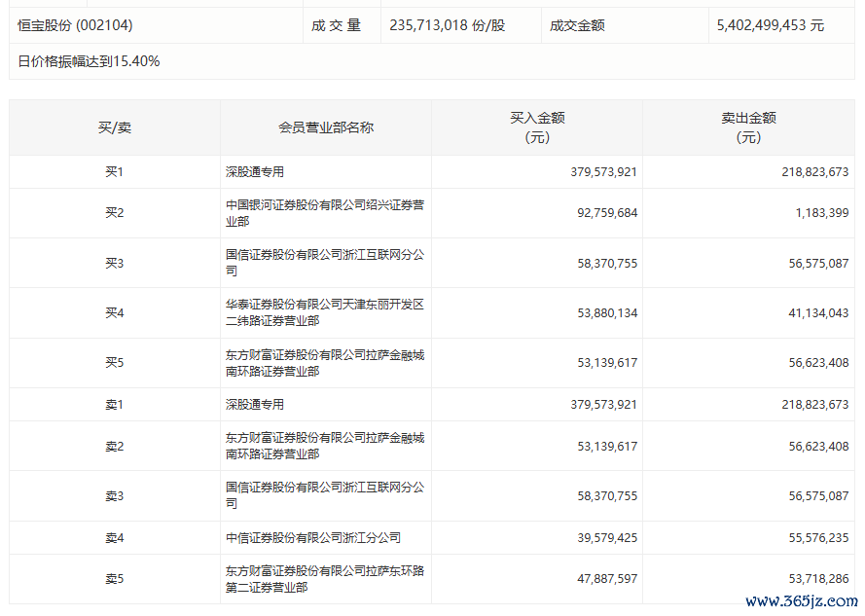Click the 恒宝股份 (002104) stock name
Image resolution: width=865 pixels, height=616 pixels.
74,25
